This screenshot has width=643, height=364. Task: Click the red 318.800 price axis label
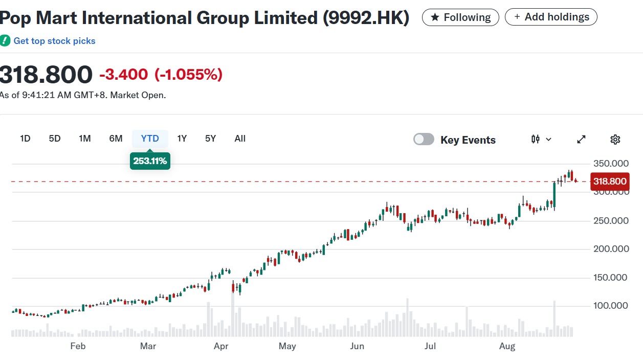609,181
